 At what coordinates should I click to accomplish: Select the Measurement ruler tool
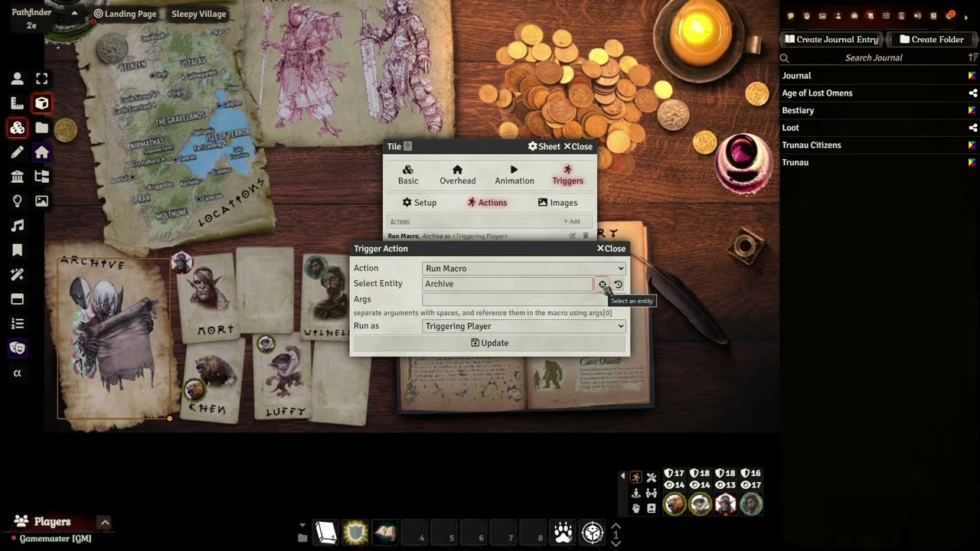(x=17, y=103)
